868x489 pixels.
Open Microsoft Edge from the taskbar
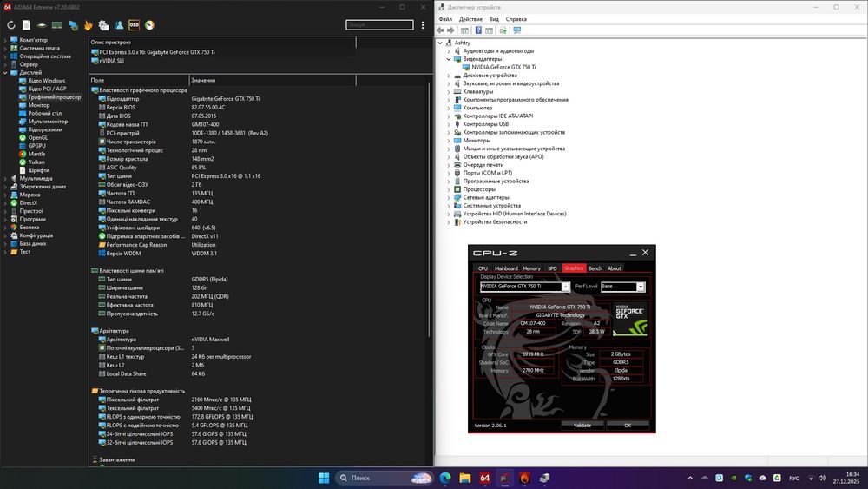point(445,478)
